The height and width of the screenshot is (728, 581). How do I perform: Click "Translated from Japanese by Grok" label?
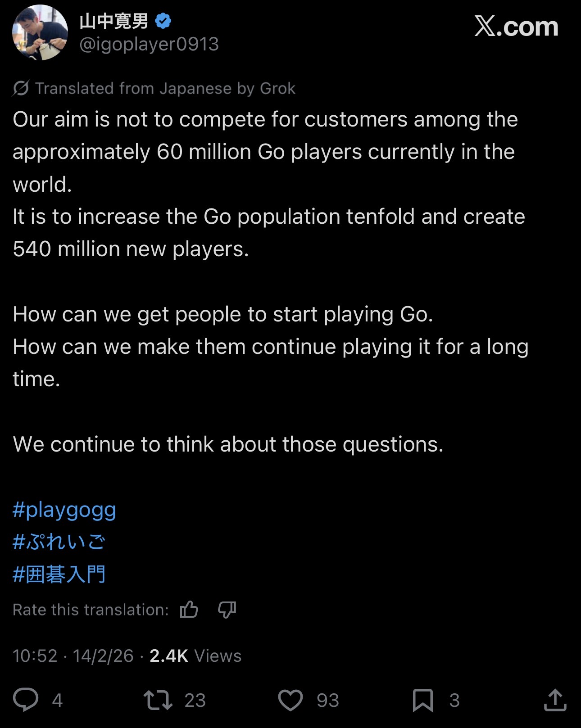coord(165,88)
